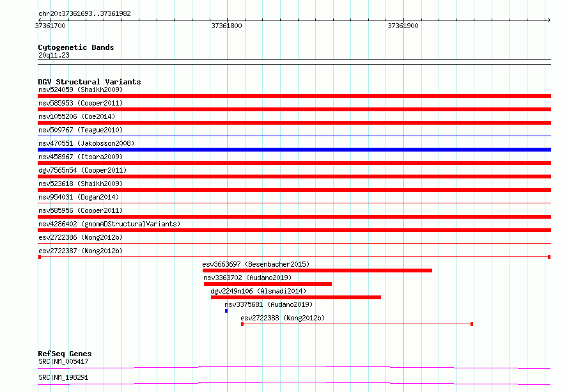Click the dgv2249n106 (Alsmadi2014) label
The width and height of the screenshot is (569, 392).
pyautogui.click(x=258, y=291)
